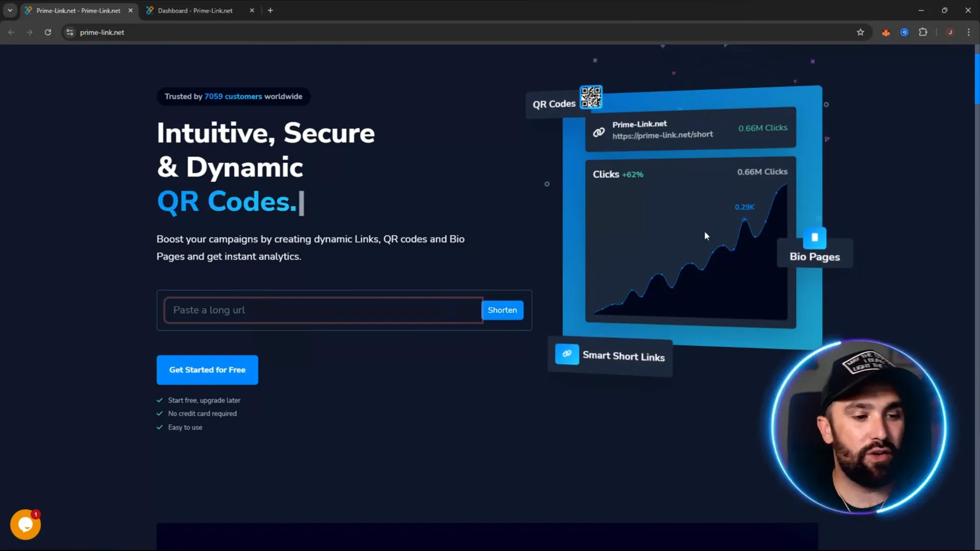Close the Dashboard tab
The width and height of the screenshot is (980, 551).
(x=252, y=10)
